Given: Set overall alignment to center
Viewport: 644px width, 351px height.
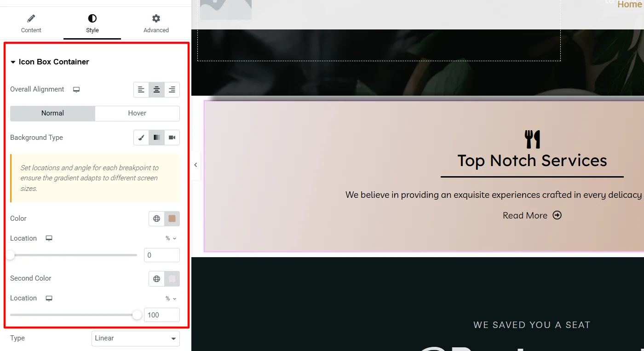Looking at the screenshot, I should tap(156, 90).
